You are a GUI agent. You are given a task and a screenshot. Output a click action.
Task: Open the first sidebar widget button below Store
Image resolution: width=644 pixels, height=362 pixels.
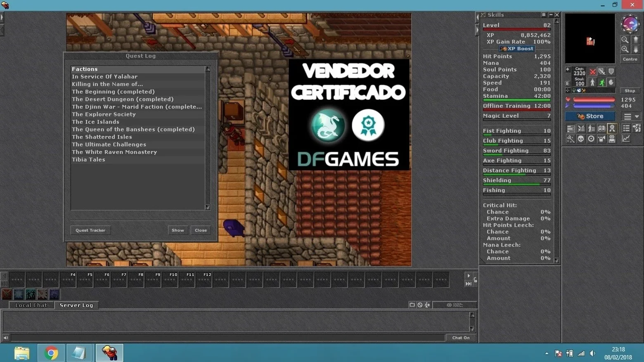tap(571, 129)
